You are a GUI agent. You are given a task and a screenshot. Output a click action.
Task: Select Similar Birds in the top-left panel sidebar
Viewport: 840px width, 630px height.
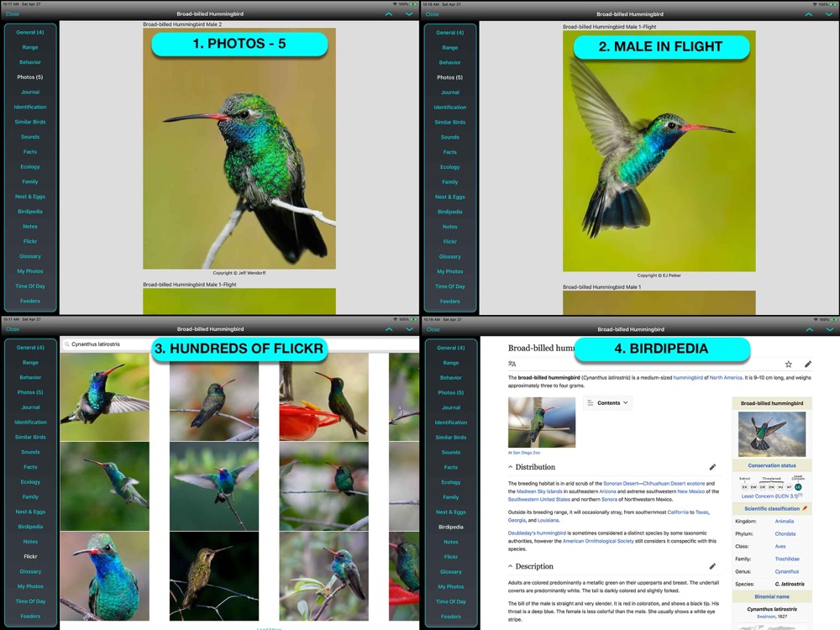[30, 122]
